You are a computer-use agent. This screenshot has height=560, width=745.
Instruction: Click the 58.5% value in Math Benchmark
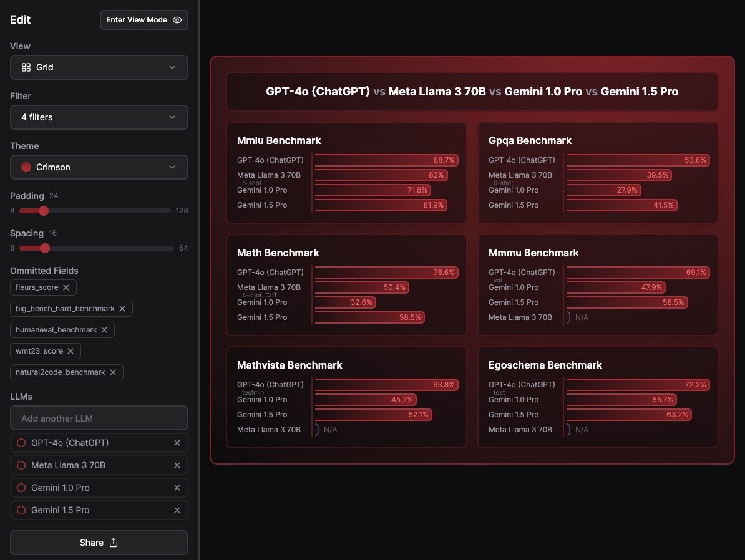click(410, 317)
